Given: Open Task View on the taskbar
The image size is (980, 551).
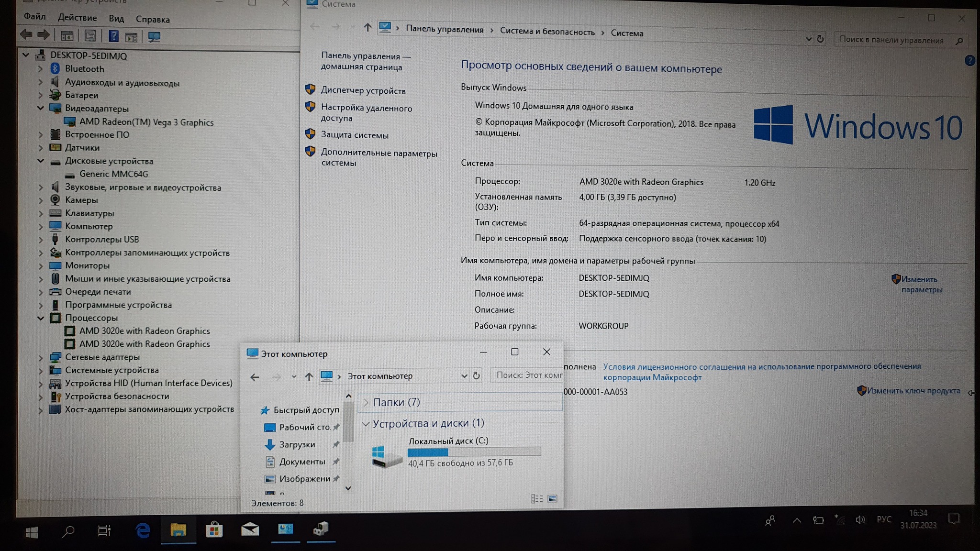Looking at the screenshot, I should click(x=104, y=530).
